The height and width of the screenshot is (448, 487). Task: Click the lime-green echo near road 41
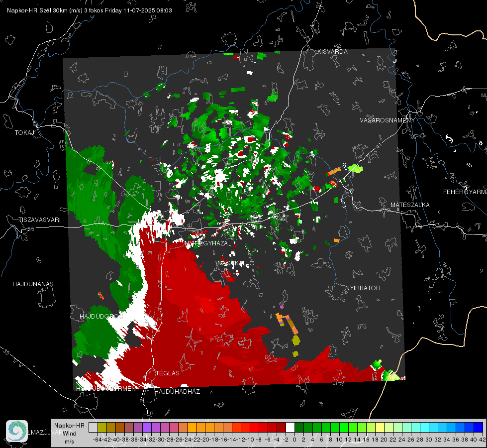click(x=356, y=169)
